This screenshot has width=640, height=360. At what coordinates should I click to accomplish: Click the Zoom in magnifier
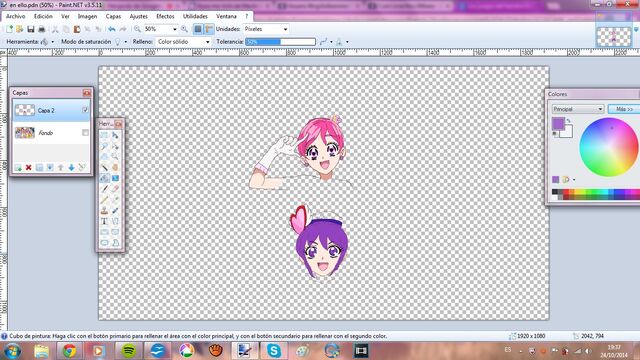[184, 29]
